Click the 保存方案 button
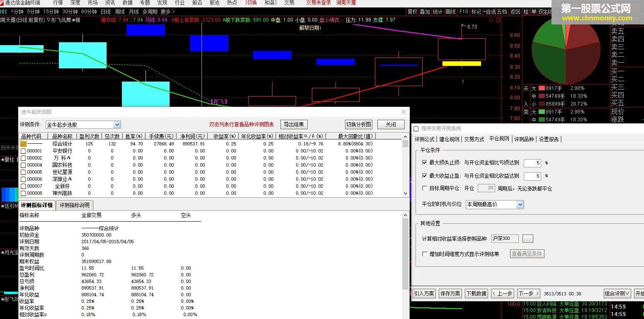The image size is (644, 319). tap(450, 293)
